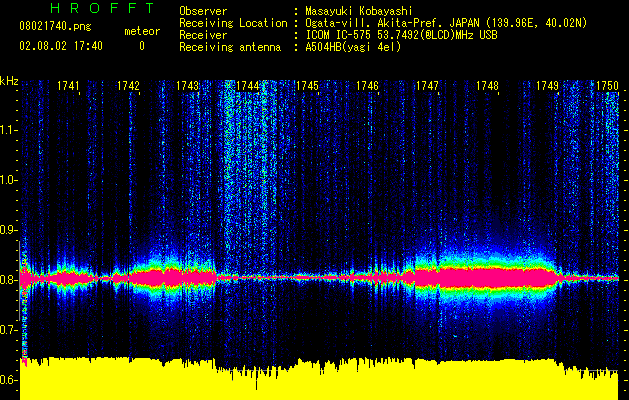This screenshot has height=400, width=629.
Task: Click the 1747 time marker
Action: point(427,86)
